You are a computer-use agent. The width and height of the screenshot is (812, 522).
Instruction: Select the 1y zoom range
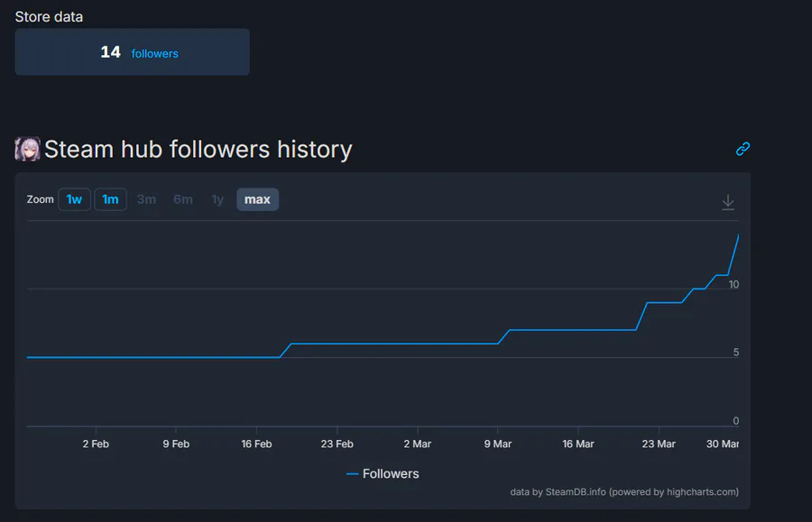point(217,199)
